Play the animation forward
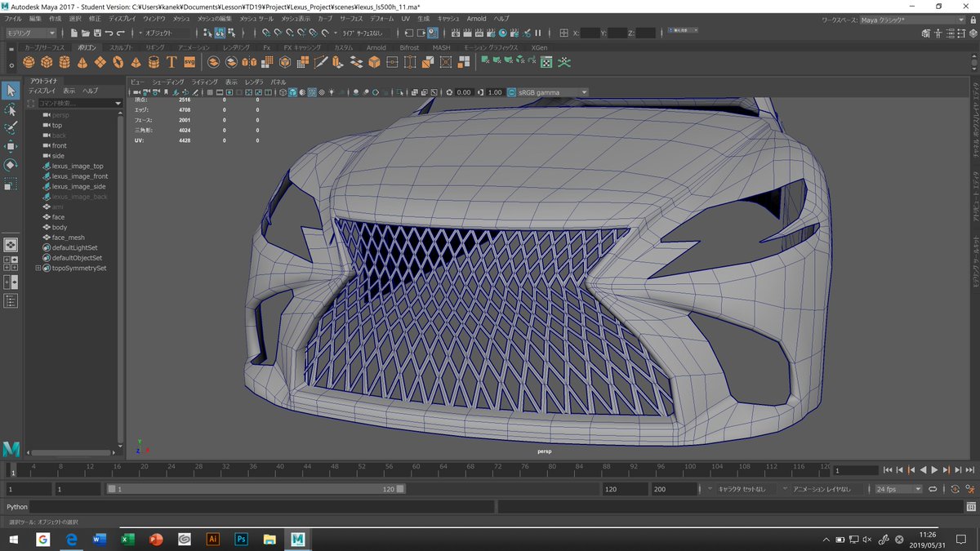The height and width of the screenshot is (551, 980). (x=935, y=470)
